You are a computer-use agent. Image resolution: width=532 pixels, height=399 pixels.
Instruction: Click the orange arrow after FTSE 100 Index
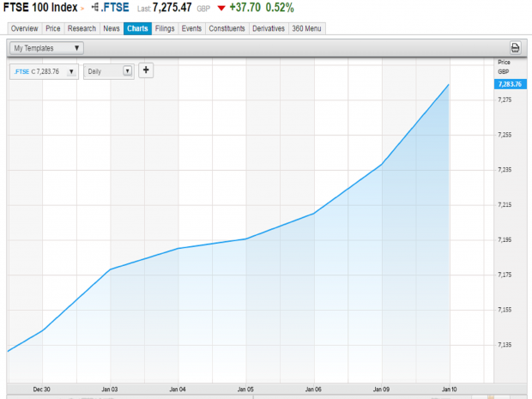click(82, 9)
